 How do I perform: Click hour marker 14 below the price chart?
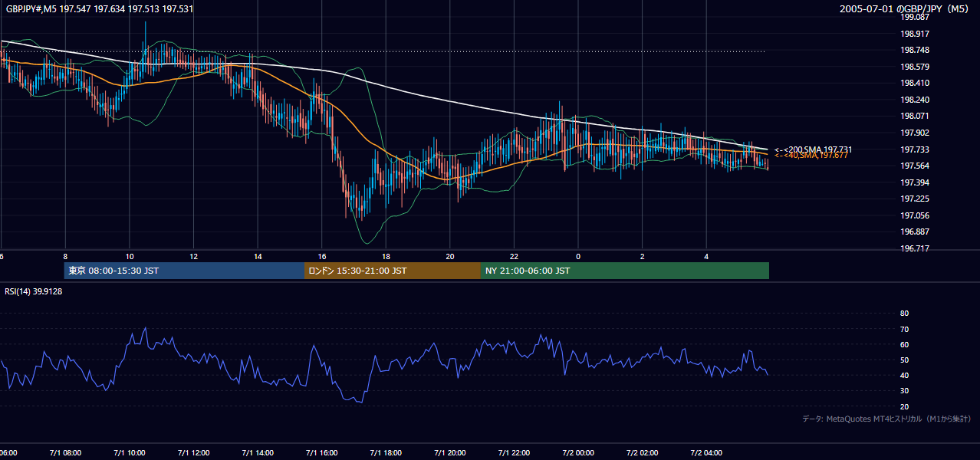click(x=258, y=256)
